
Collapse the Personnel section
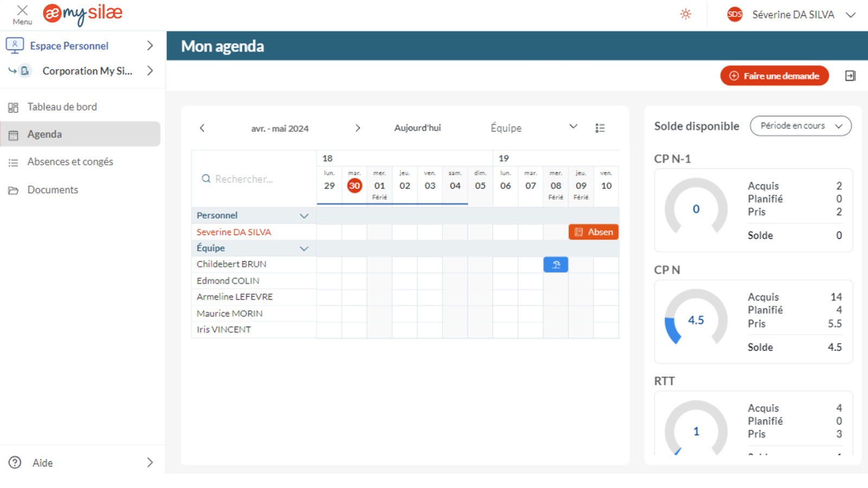(304, 216)
